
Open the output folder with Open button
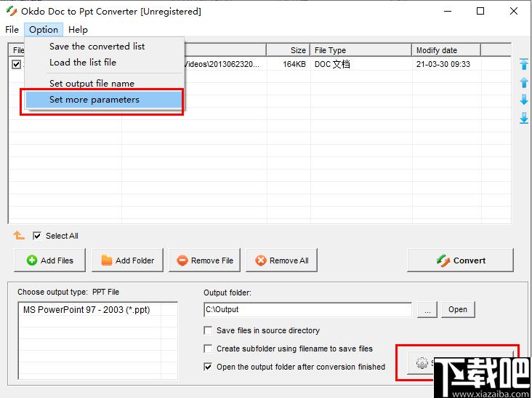tap(458, 310)
